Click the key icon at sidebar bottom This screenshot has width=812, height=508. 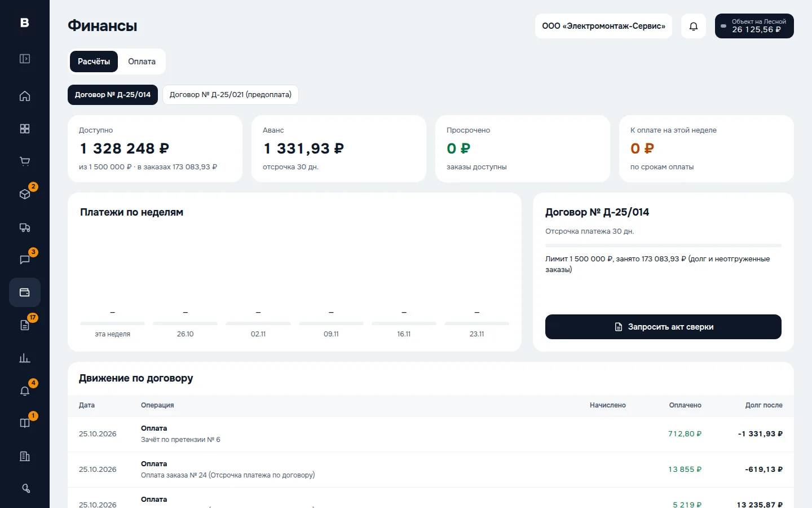tap(25, 489)
